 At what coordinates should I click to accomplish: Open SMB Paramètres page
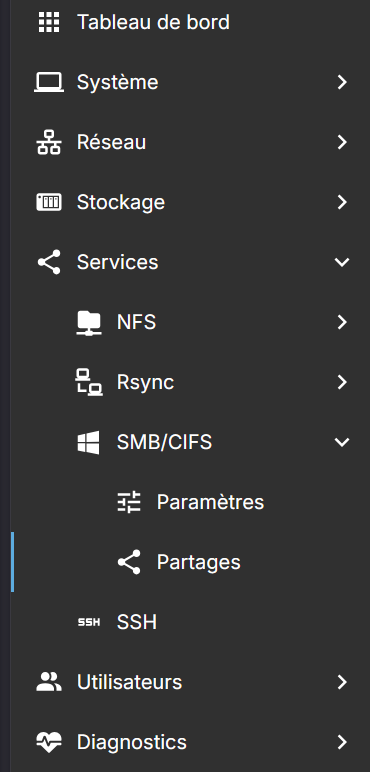point(211,502)
